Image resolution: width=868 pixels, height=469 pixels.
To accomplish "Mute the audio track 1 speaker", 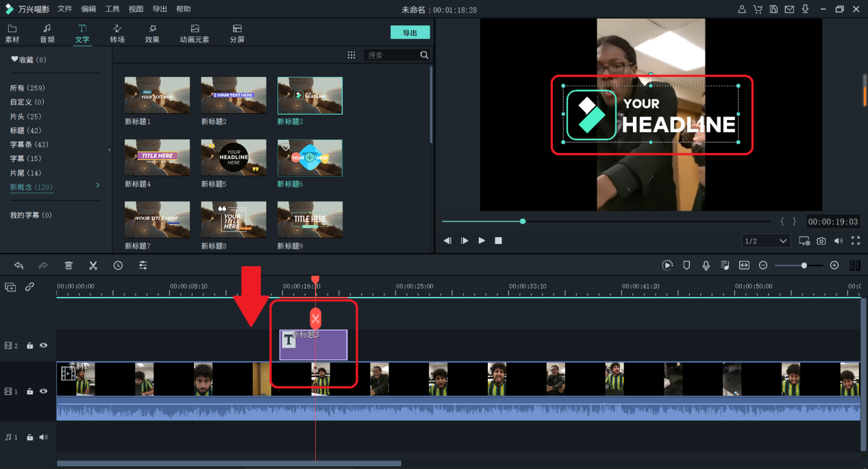I will click(x=43, y=437).
